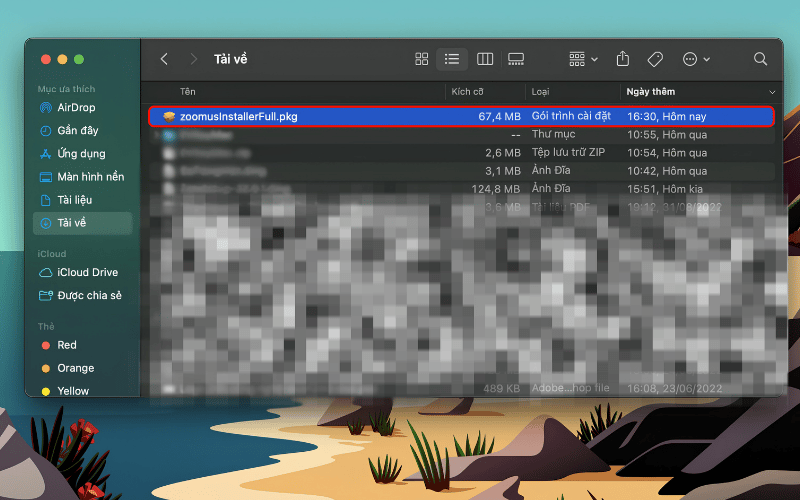Sort by the Kích cỡ column header

click(x=467, y=92)
